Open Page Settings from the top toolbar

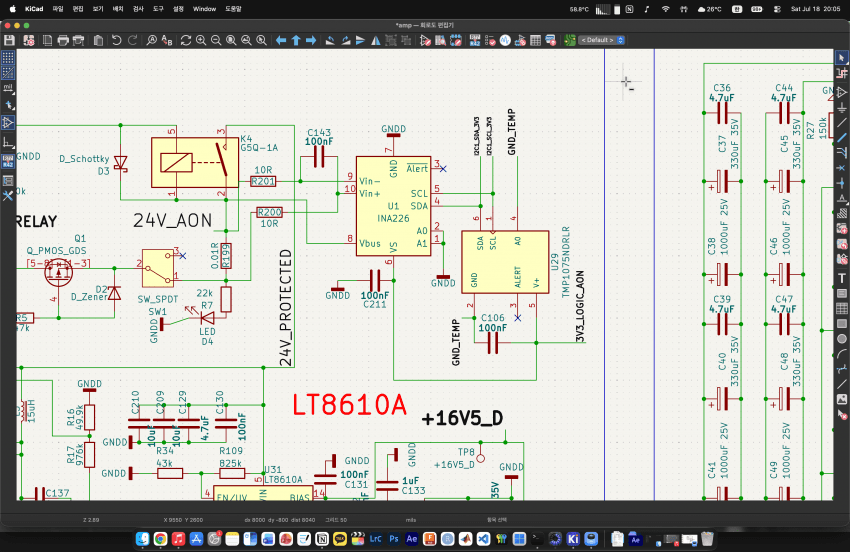coord(48,40)
